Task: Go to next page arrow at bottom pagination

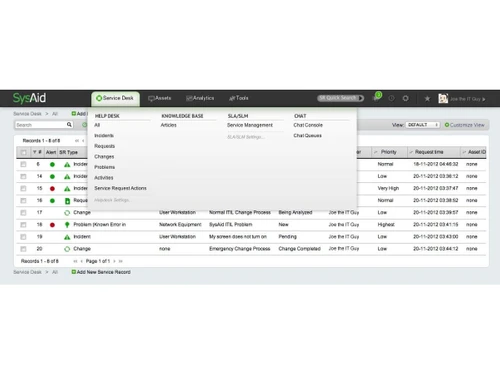Action: 114,261
